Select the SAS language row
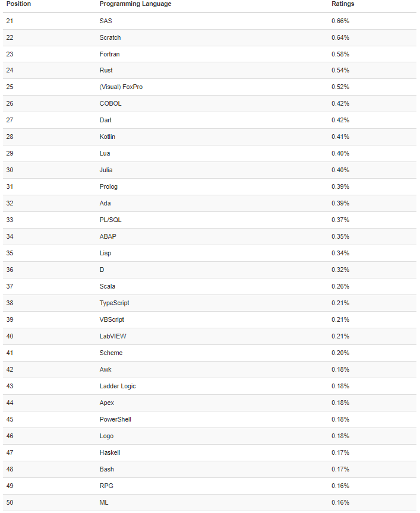The image size is (420, 513). [x=106, y=21]
